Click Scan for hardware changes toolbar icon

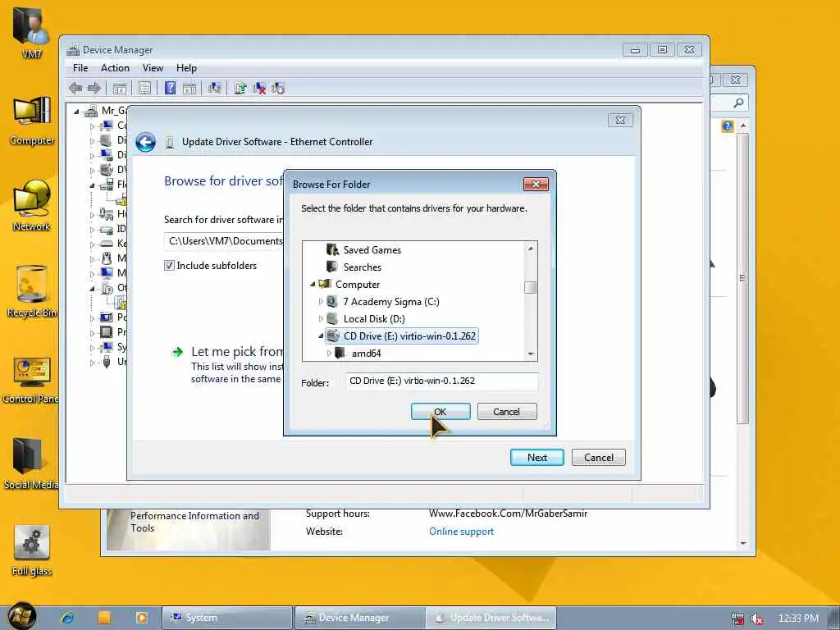215,89
